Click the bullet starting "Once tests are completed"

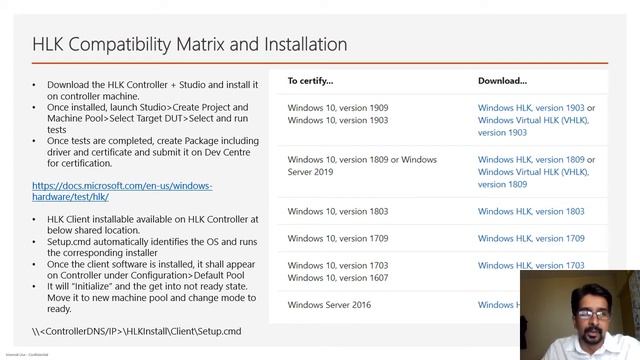pos(153,152)
